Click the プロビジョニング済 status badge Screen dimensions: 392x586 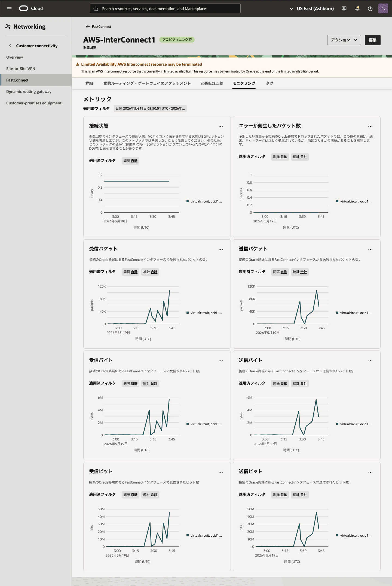177,40
